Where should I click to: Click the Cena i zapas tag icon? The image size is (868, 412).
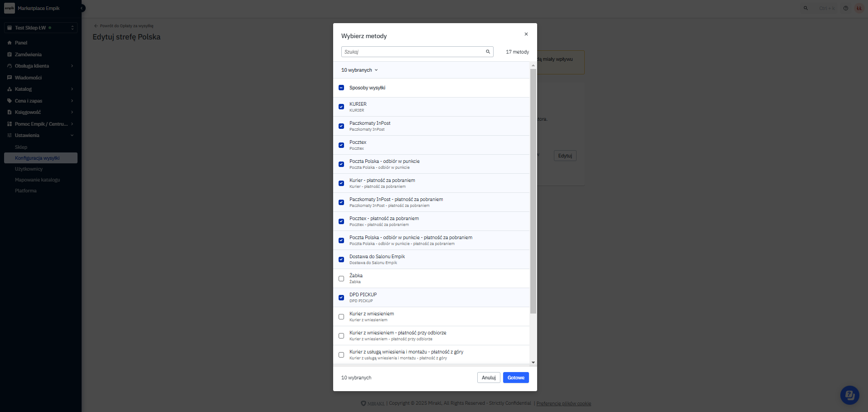tap(10, 101)
